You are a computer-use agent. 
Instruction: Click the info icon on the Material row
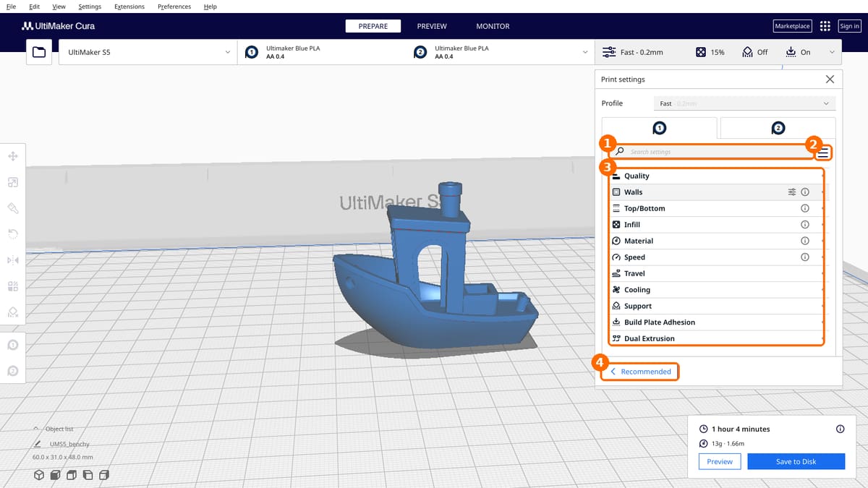[x=805, y=241]
